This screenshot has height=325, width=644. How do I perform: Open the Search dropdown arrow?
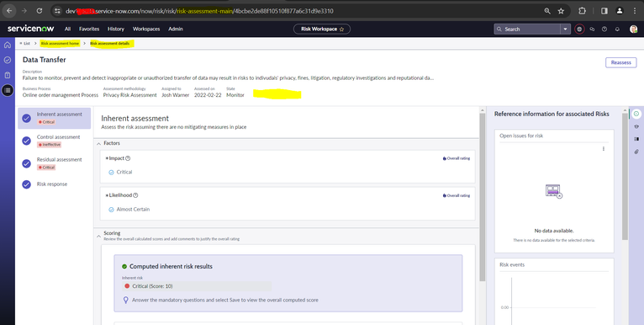point(566,29)
